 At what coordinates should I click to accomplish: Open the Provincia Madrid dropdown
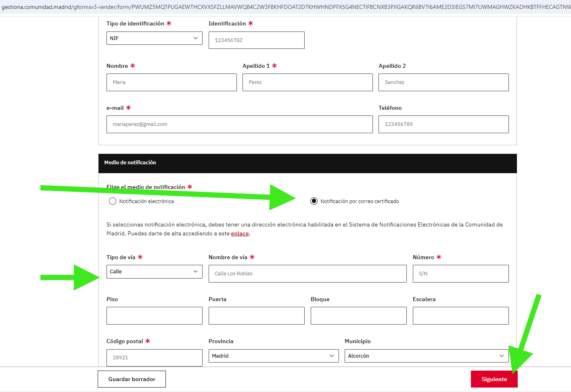pos(273,356)
